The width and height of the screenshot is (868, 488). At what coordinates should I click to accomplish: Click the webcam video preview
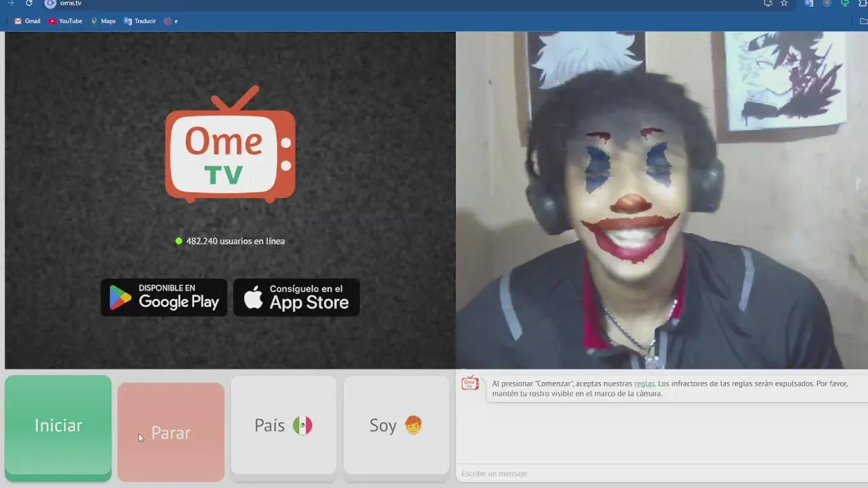tap(662, 200)
